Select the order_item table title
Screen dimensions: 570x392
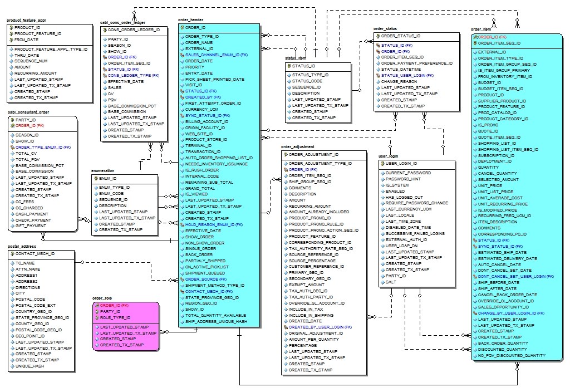tap(480, 30)
